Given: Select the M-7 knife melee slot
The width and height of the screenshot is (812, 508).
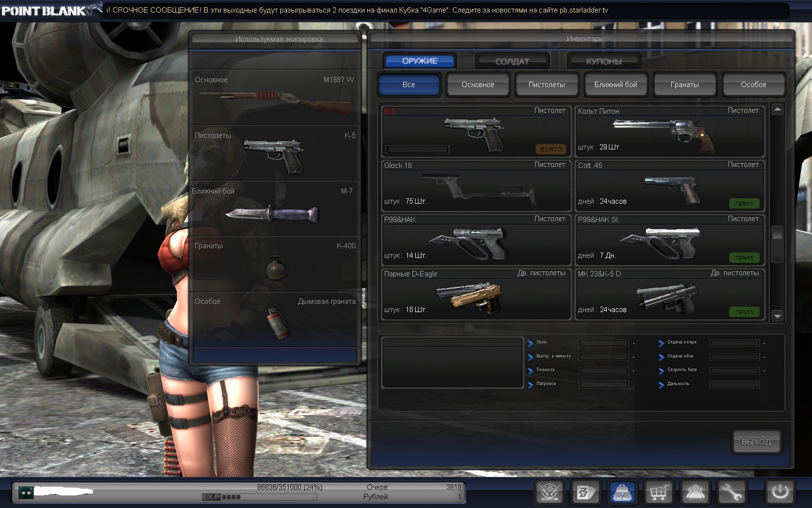Looking at the screenshot, I should [275, 209].
